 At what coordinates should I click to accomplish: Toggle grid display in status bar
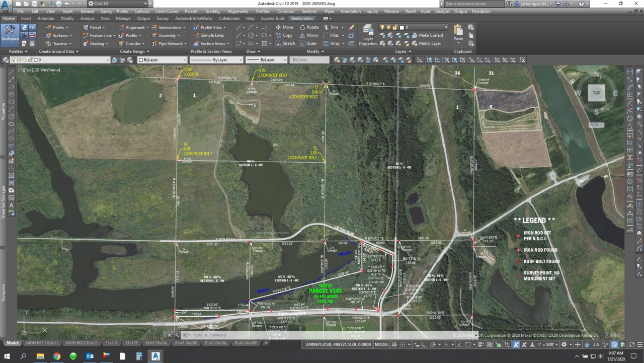(395, 344)
